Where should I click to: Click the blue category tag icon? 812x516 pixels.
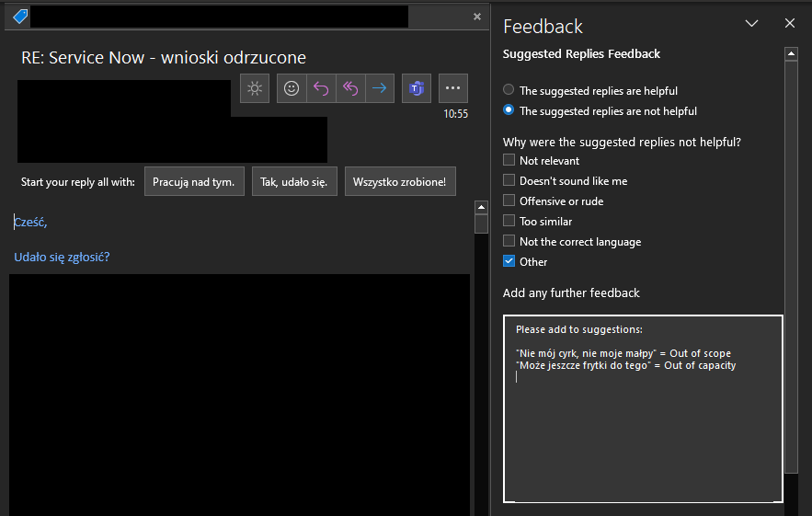20,17
